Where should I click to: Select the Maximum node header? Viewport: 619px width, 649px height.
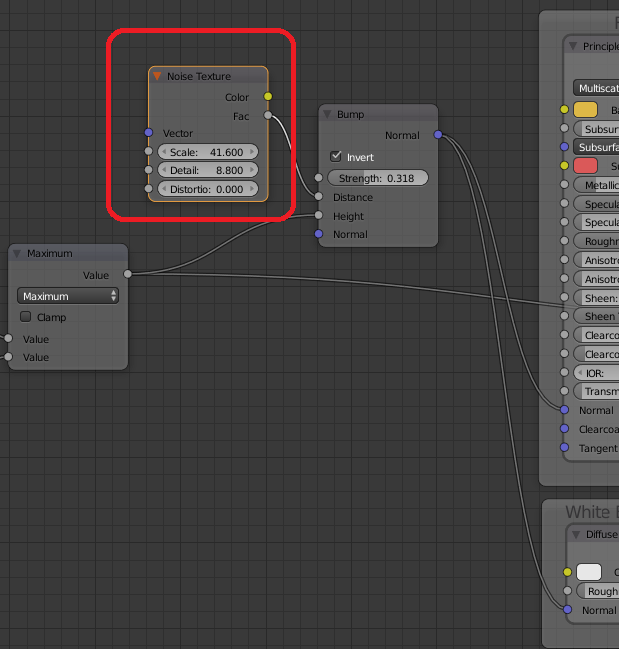[x=68, y=253]
